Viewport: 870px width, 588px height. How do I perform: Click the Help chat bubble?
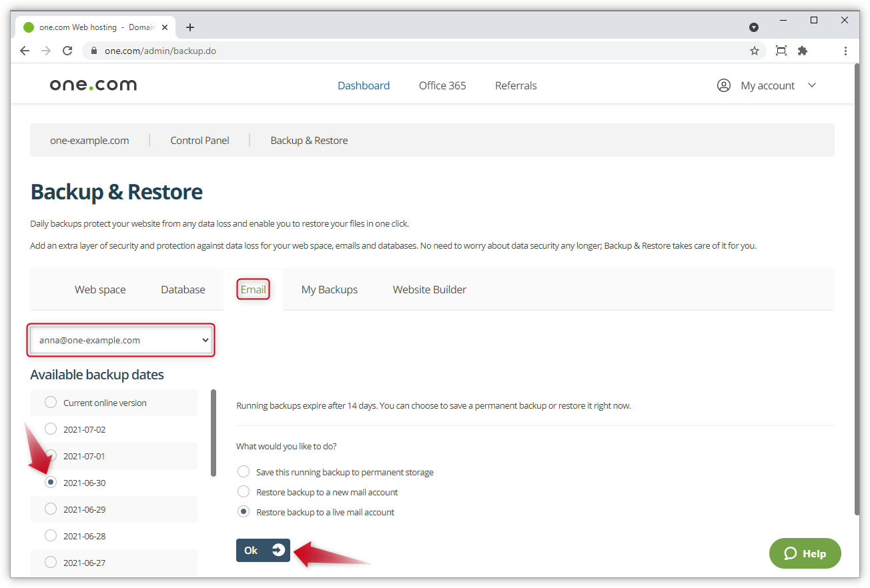(x=805, y=553)
